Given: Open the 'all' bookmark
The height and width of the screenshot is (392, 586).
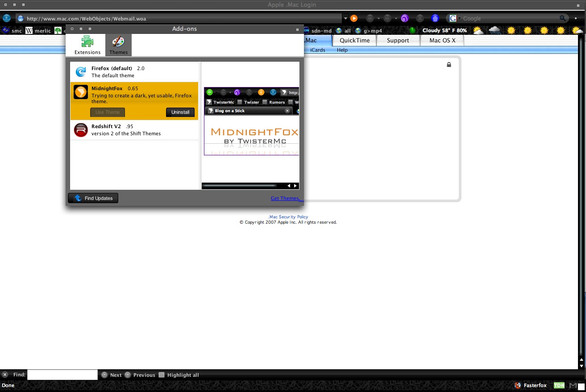Looking at the screenshot, I should 343,31.
